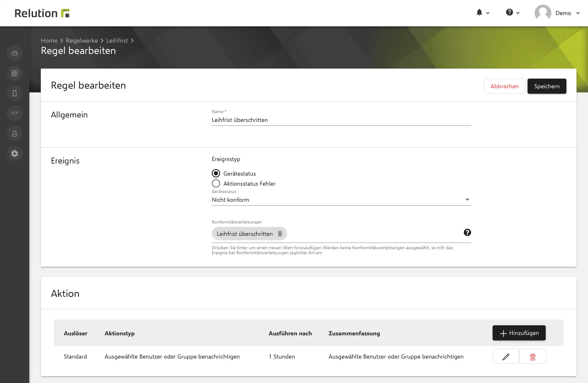
Task: Click the notifications bell icon
Action: 479,13
